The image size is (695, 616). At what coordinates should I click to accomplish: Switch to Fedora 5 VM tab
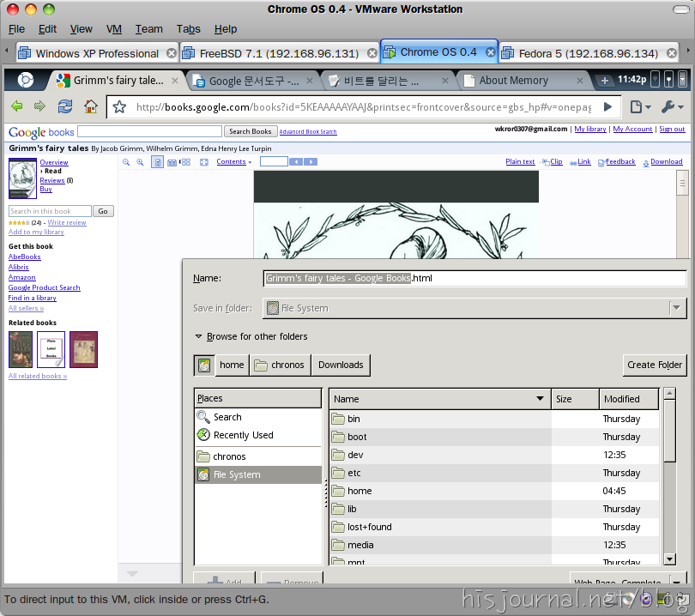[x=589, y=54]
